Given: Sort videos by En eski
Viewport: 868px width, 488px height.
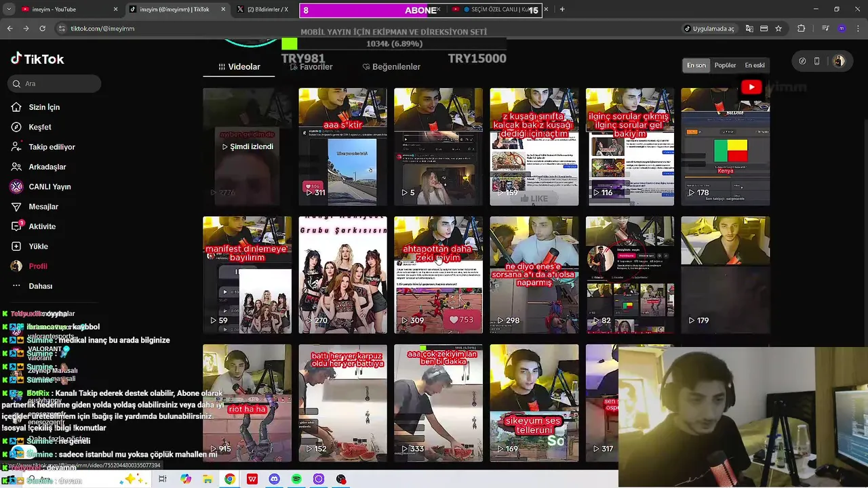Looking at the screenshot, I should [755, 65].
